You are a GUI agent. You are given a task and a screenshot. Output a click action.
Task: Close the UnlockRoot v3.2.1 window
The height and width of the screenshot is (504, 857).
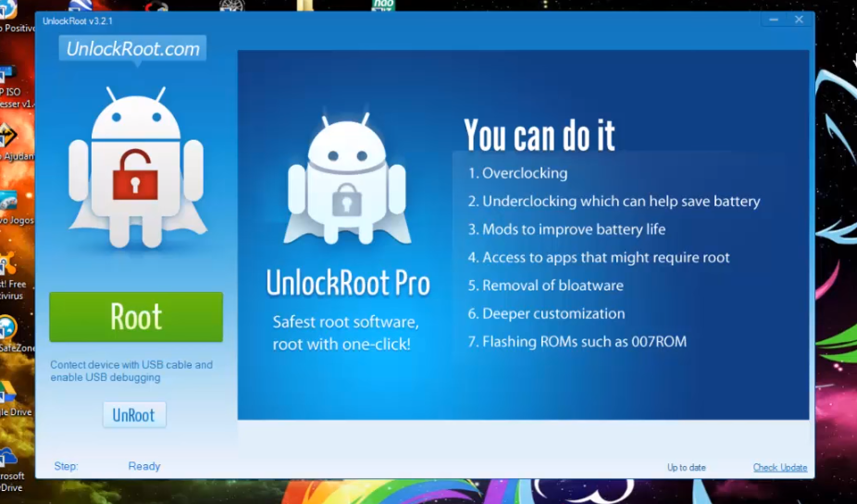(799, 19)
